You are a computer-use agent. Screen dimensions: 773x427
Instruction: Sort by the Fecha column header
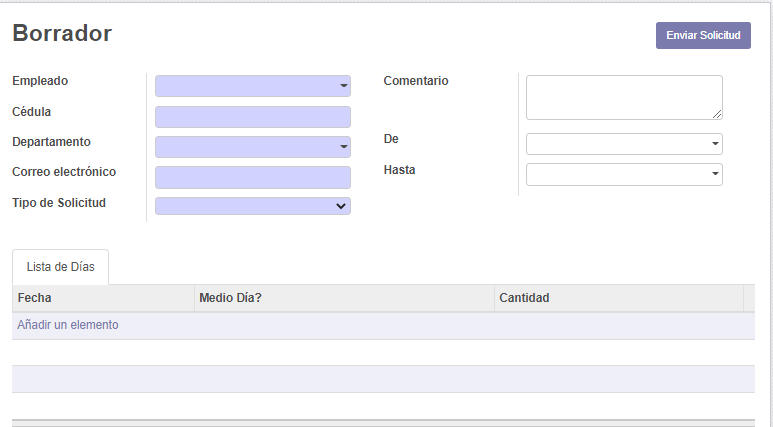[104, 298]
